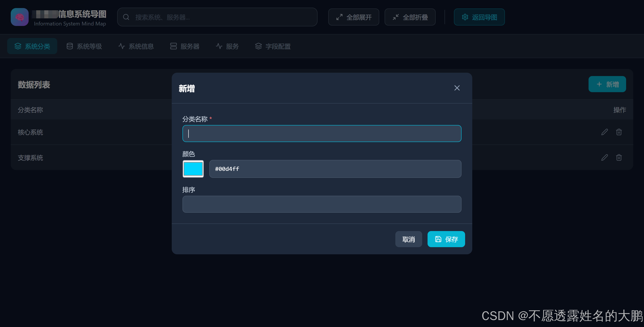Click the Information System Mind Map subtitle
Viewport: 644px width, 327px height.
point(70,24)
